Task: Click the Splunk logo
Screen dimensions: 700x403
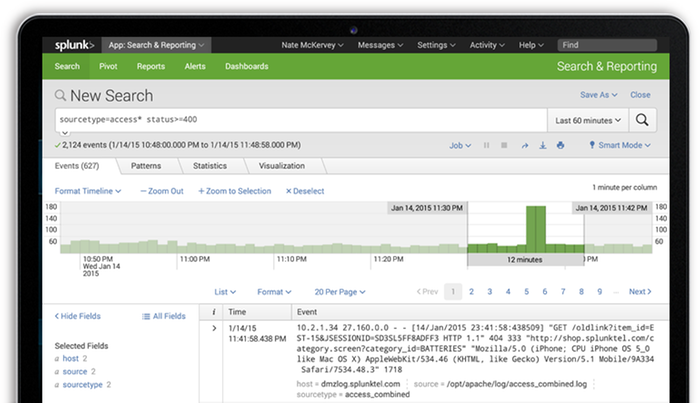Action: click(74, 45)
